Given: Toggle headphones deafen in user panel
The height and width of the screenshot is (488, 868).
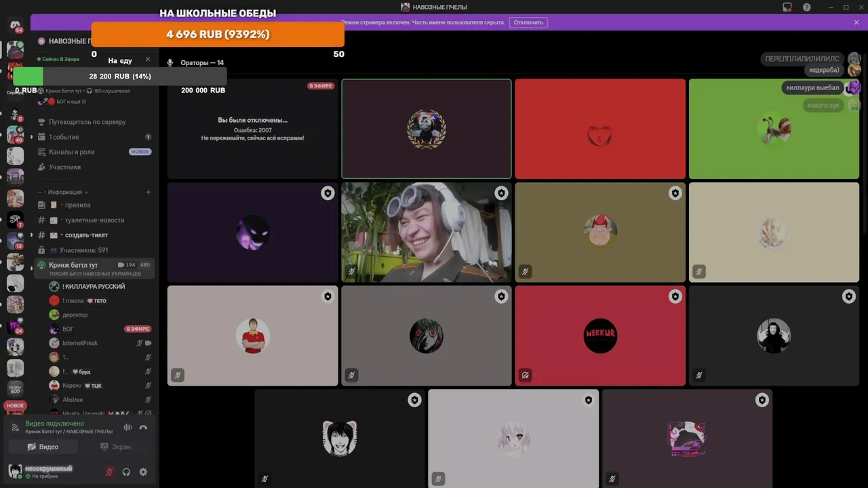Looking at the screenshot, I should click(126, 472).
